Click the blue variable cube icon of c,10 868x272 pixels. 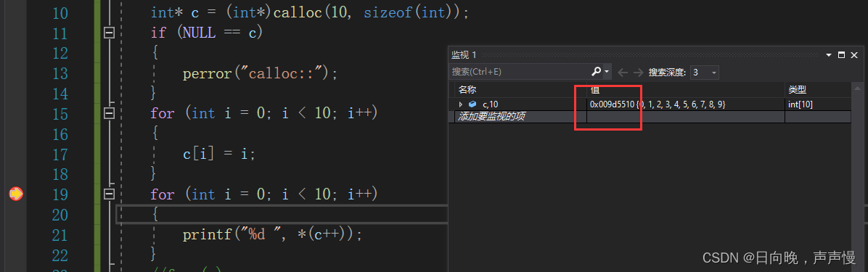point(472,104)
